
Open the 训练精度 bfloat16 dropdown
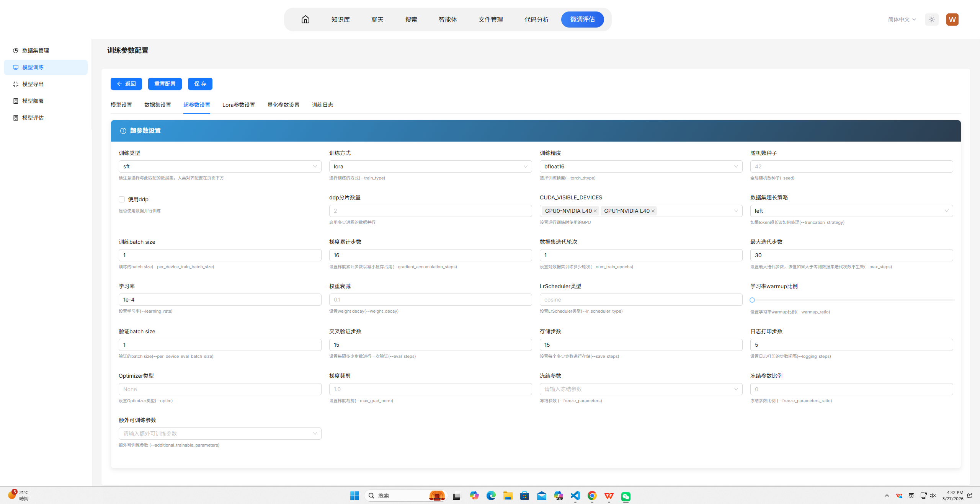tap(641, 166)
